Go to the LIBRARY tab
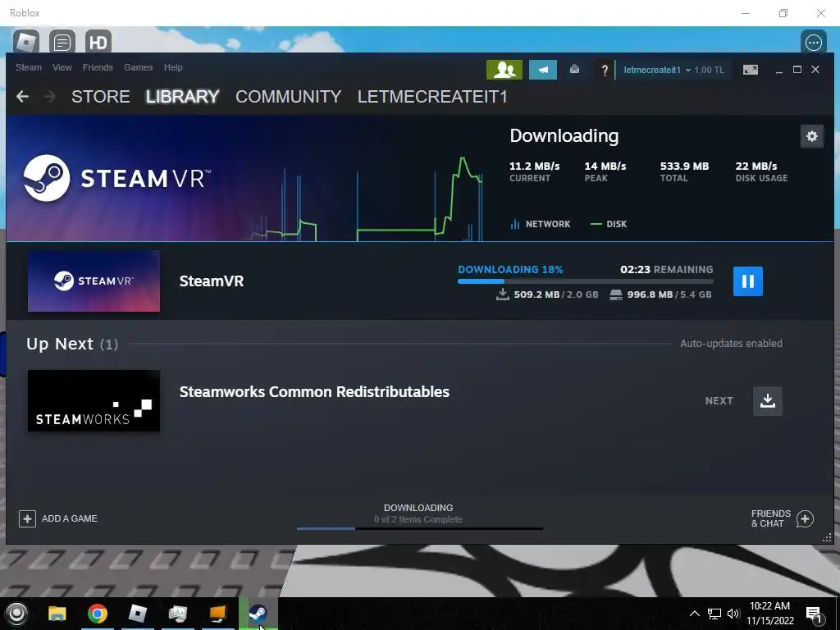This screenshot has width=840, height=630. pyautogui.click(x=183, y=97)
